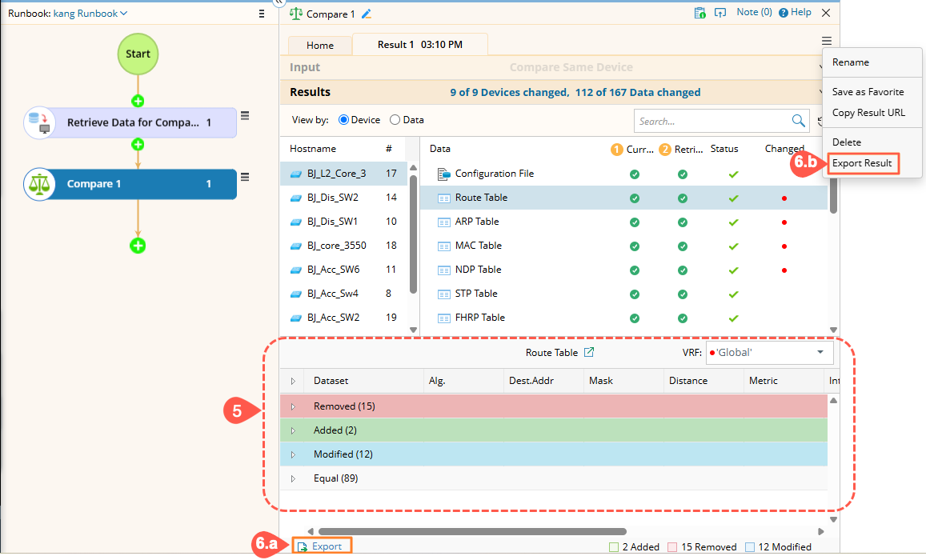Open menu icon beside Retrieve Data node

246,117
